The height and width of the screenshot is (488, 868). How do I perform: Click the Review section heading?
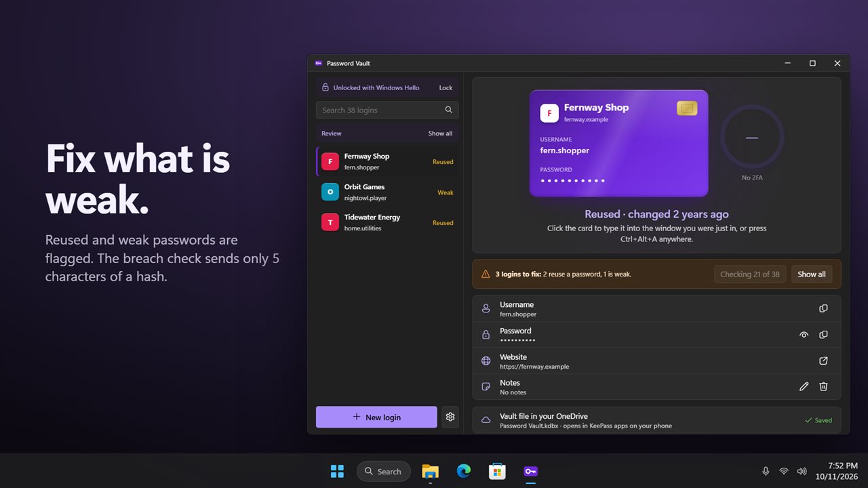tap(332, 134)
